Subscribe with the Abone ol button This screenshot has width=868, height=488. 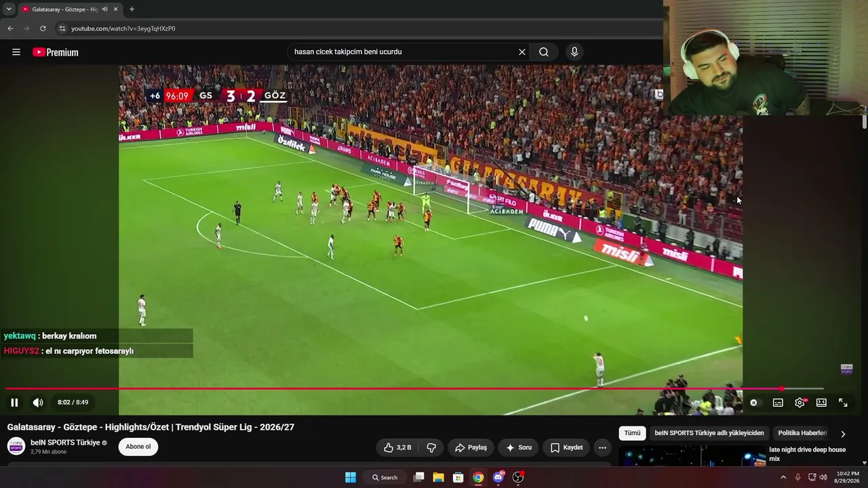click(138, 447)
